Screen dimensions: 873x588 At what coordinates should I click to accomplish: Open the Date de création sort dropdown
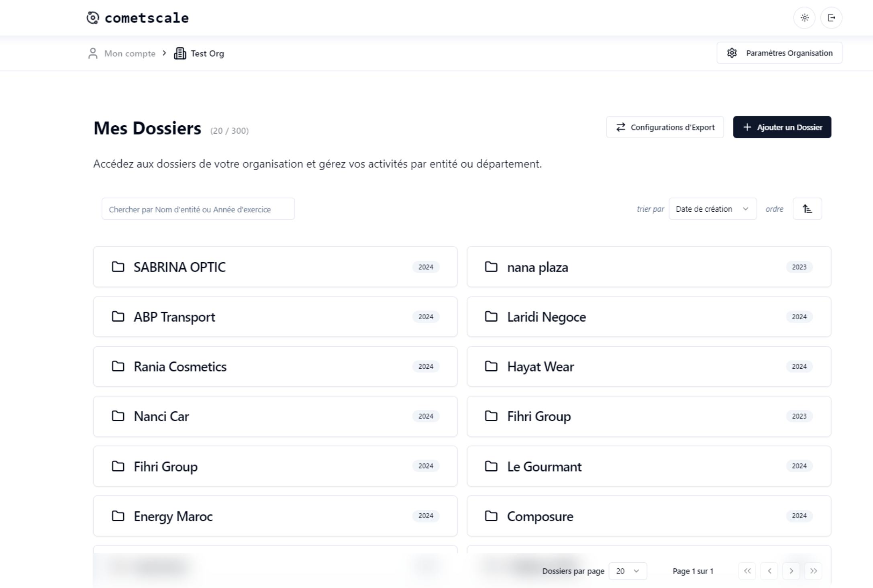click(712, 209)
